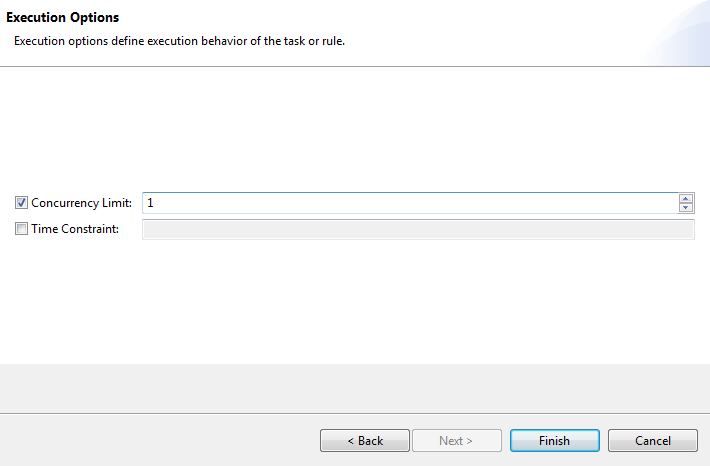The height and width of the screenshot is (466, 710).
Task: Click the empty gray strip above the buttons
Action: coord(355,388)
